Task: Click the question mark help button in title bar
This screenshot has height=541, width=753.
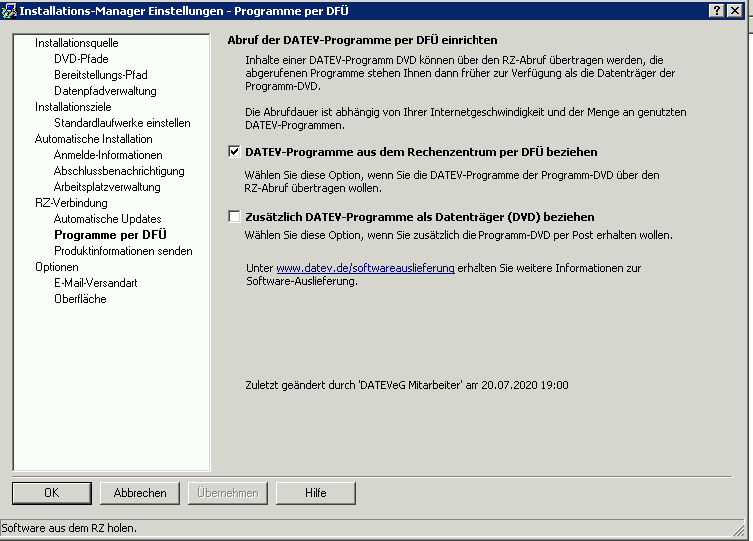Action: (x=717, y=11)
